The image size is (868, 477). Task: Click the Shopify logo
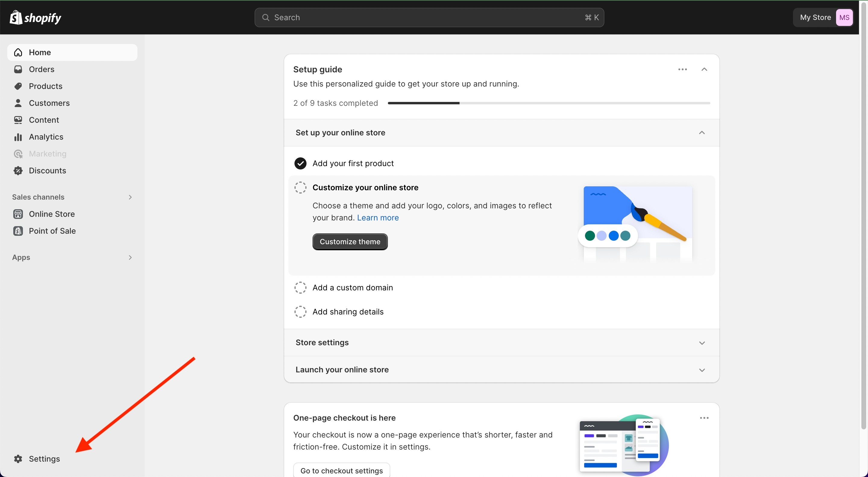35,17
